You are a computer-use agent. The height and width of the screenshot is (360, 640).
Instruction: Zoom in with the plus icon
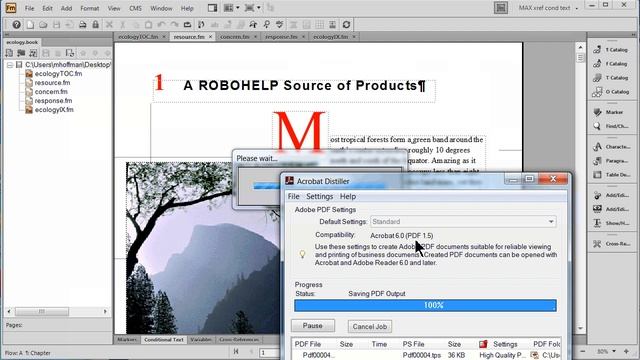[x=627, y=351]
